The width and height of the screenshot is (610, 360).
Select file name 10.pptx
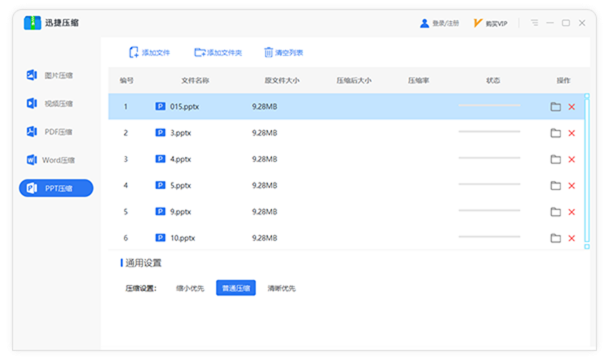182,238
